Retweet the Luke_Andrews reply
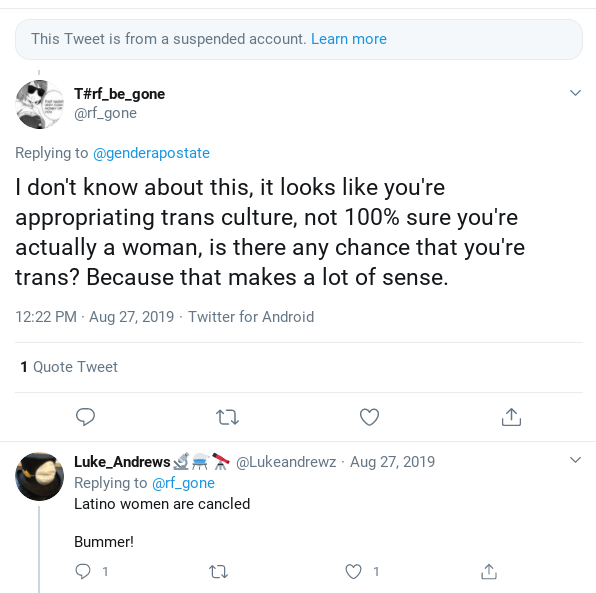Image resolution: width=596 pixels, height=593 pixels. [219, 571]
